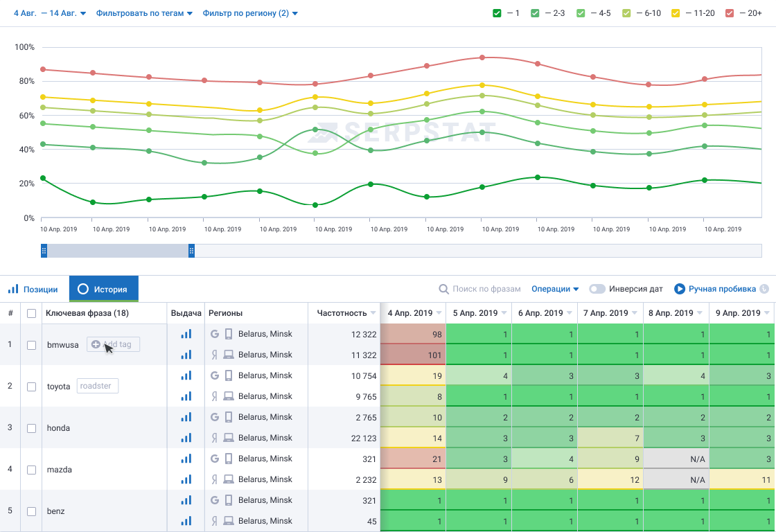Click the Ручная пробивка link
This screenshot has height=532, width=776.
(722, 289)
